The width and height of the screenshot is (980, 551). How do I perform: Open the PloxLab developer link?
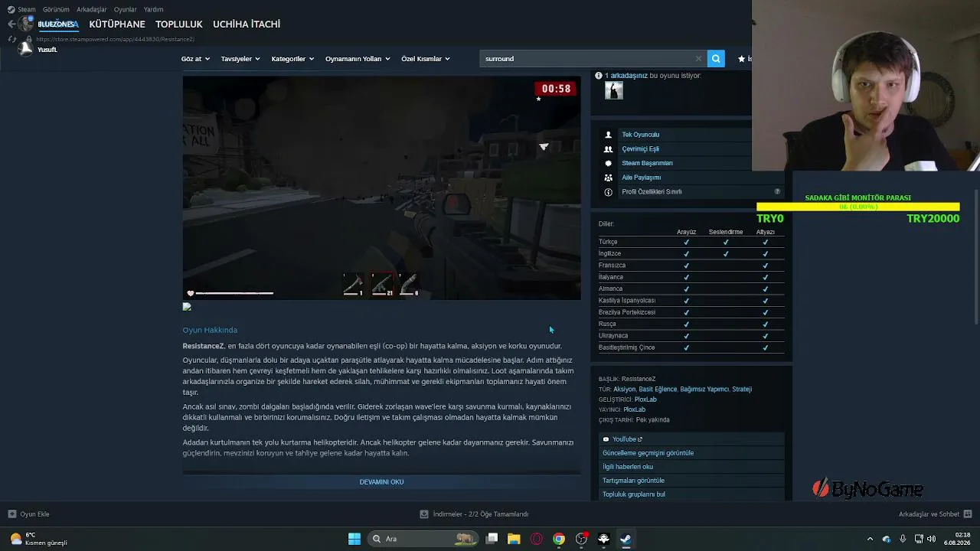645,399
